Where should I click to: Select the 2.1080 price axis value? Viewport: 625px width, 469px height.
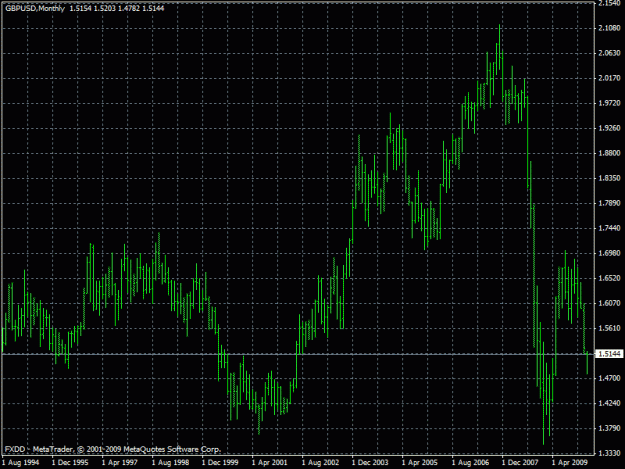(x=609, y=28)
